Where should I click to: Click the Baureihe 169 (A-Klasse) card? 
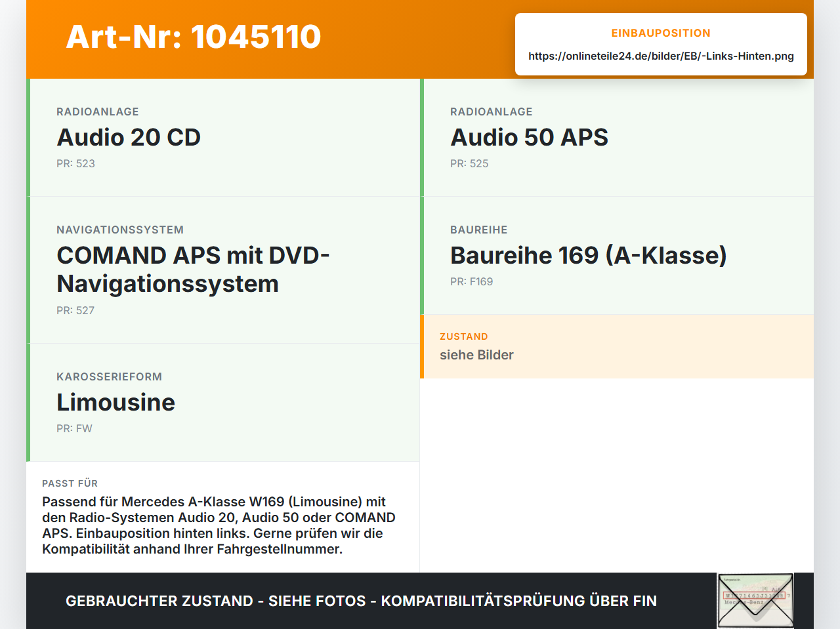pyautogui.click(x=617, y=256)
